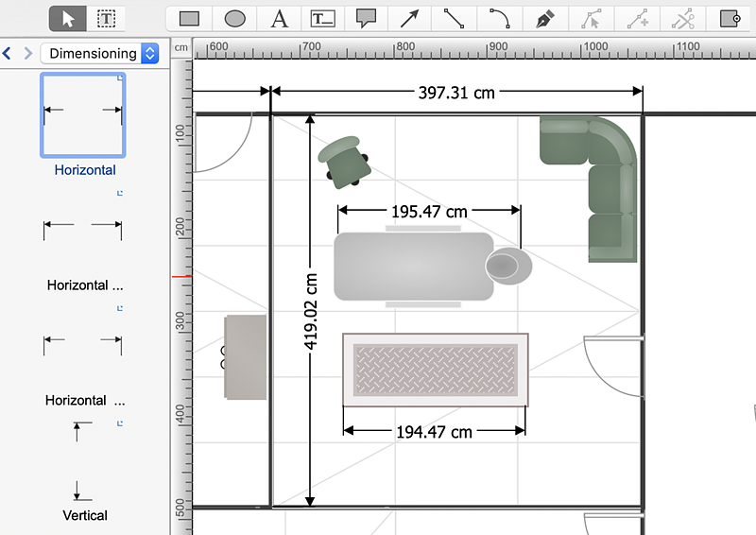Select the Text Box tool
This screenshot has height=535, width=756.
click(323, 18)
